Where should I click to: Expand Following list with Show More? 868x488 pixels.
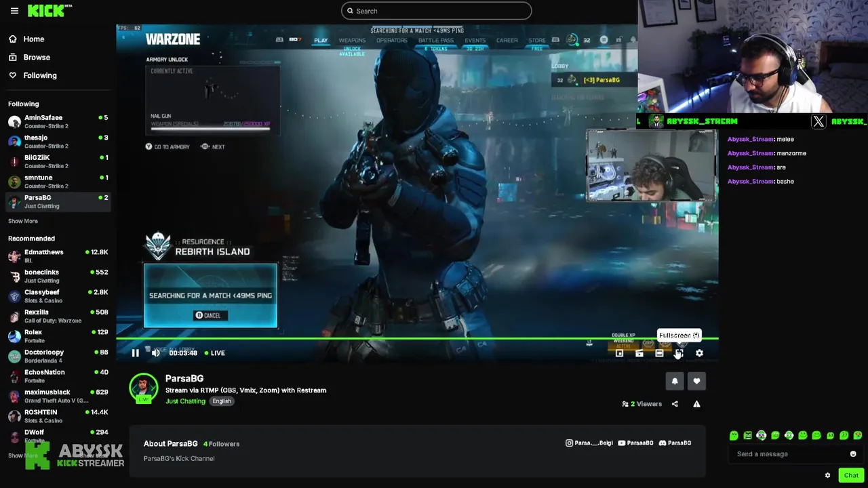coord(23,221)
